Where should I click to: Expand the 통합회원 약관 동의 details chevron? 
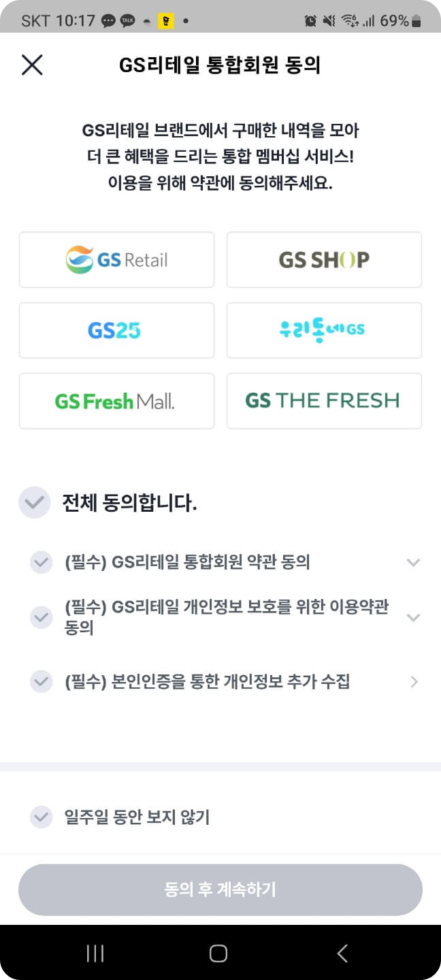[x=414, y=562]
